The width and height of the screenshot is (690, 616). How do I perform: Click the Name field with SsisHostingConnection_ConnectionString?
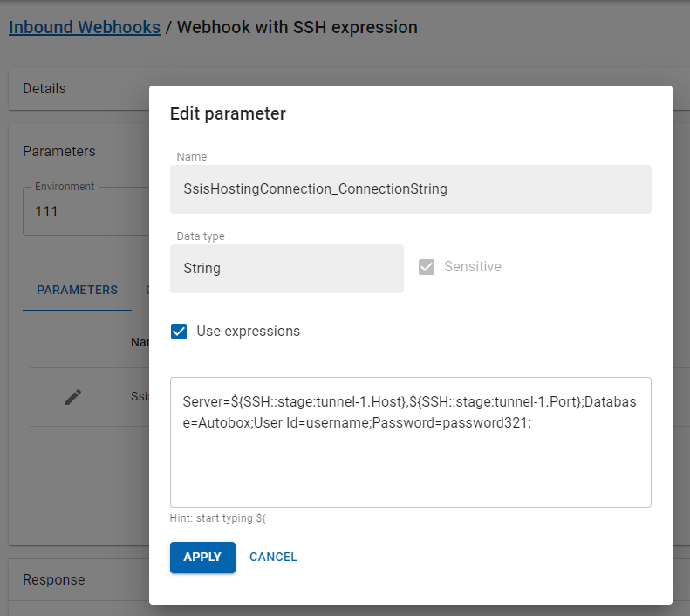[x=410, y=189]
